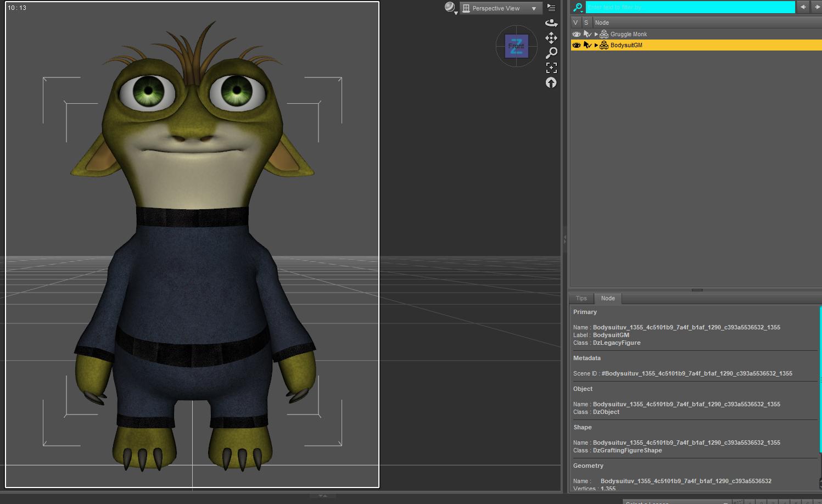This screenshot has height=504, width=822.
Task: Hide the Gruggle Monk node
Action: pyautogui.click(x=576, y=34)
